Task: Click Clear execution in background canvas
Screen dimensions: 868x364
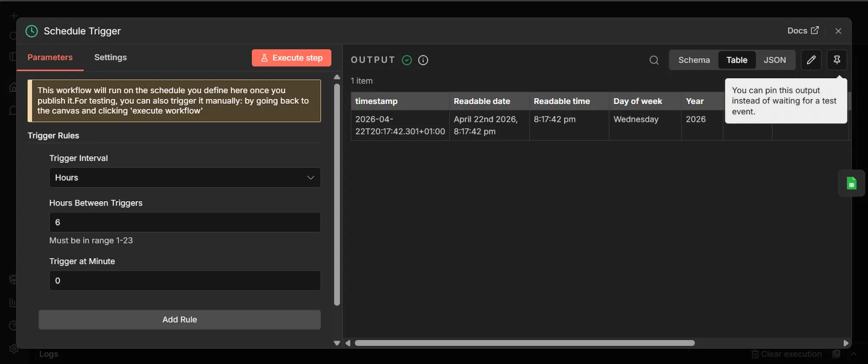Action: (786, 354)
